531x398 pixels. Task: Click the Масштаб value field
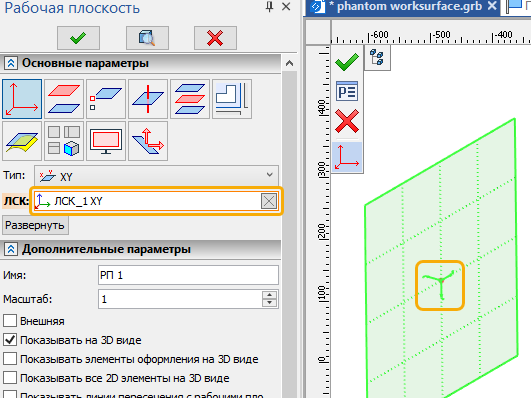pos(180,299)
